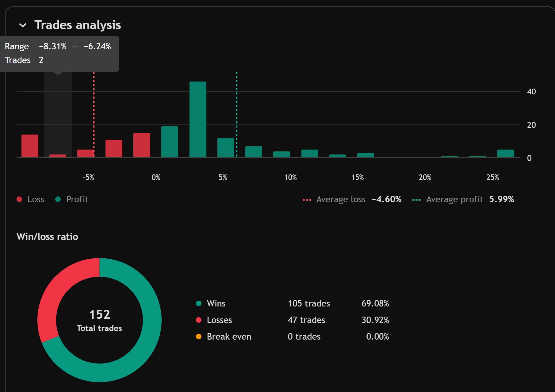
Task: Click the green dashed Average profit legend icon
Action: [x=416, y=200]
